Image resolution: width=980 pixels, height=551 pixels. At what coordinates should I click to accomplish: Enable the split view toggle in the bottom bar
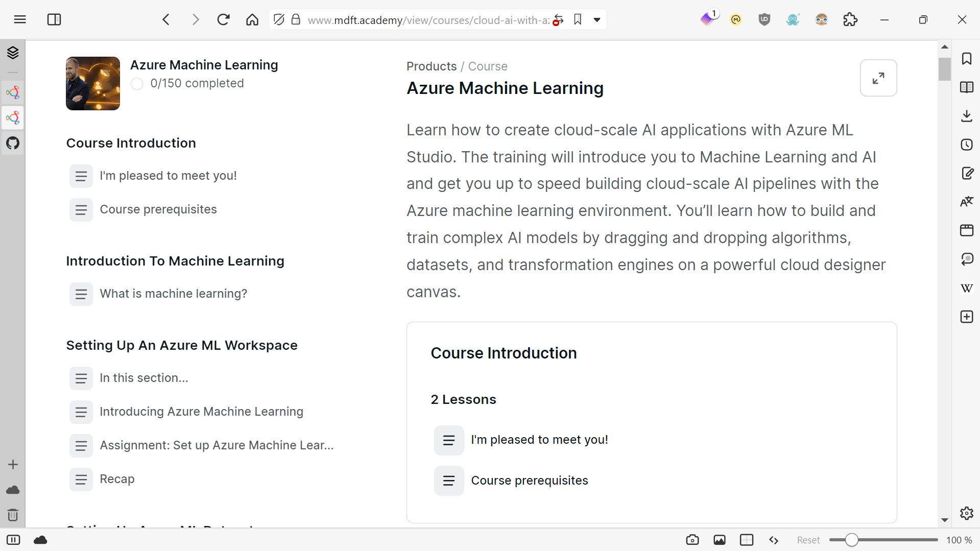coord(747,540)
